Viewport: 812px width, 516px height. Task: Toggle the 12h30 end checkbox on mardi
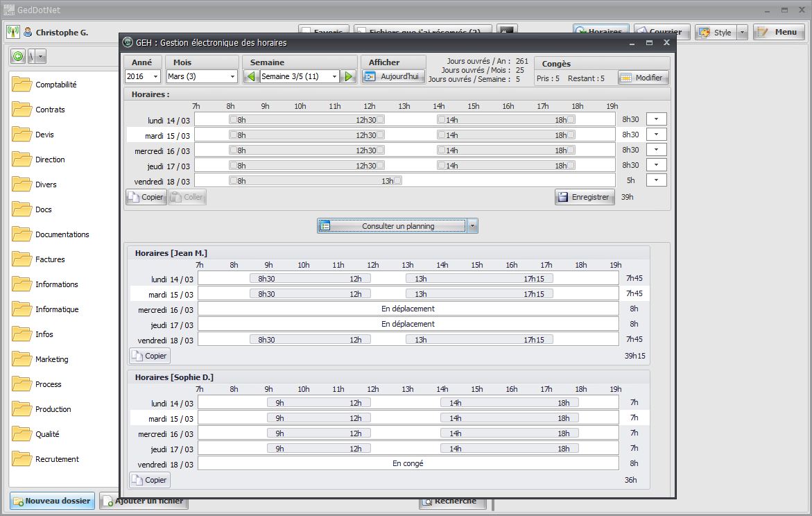click(380, 135)
